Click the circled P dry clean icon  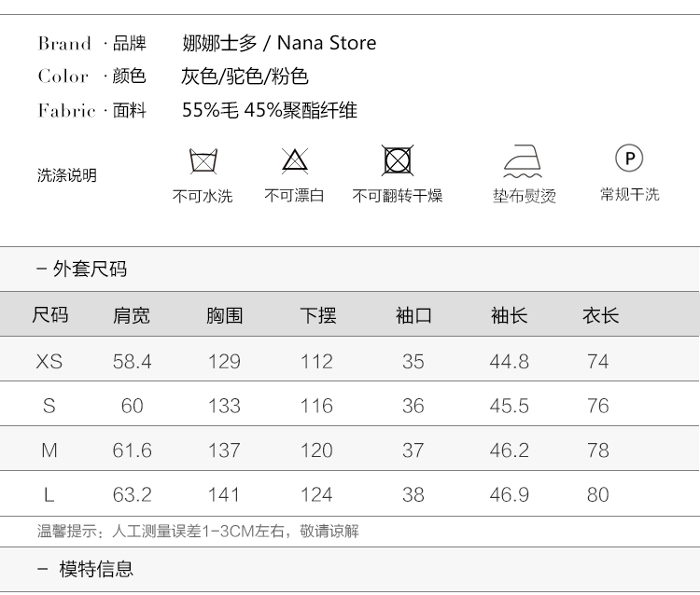coord(629,159)
